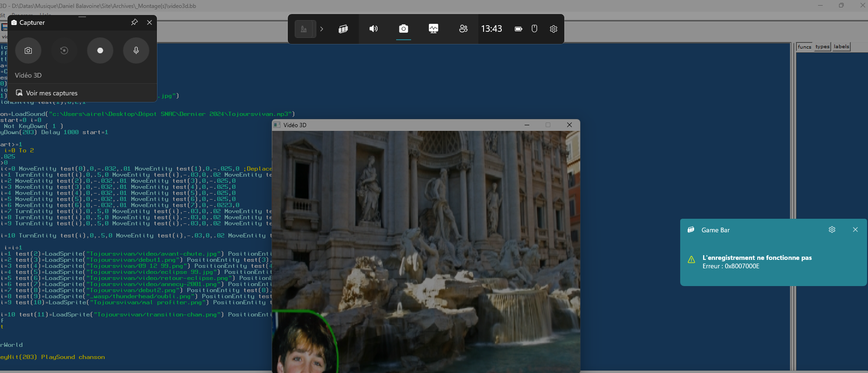This screenshot has height=373, width=868.
Task: Open the Game Bar widget menu icon
Action: (x=343, y=29)
